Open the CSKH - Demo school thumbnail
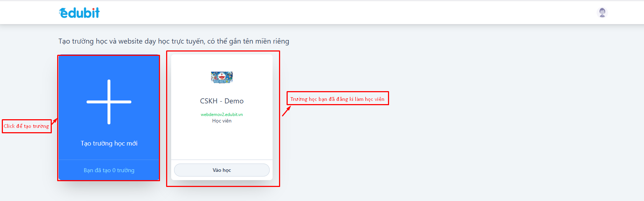The width and height of the screenshot is (644, 201). tap(222, 77)
